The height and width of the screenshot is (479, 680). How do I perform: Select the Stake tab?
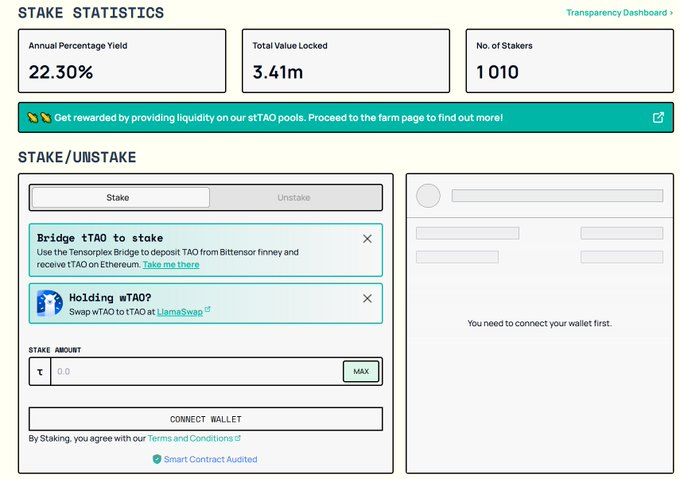[x=121, y=198]
